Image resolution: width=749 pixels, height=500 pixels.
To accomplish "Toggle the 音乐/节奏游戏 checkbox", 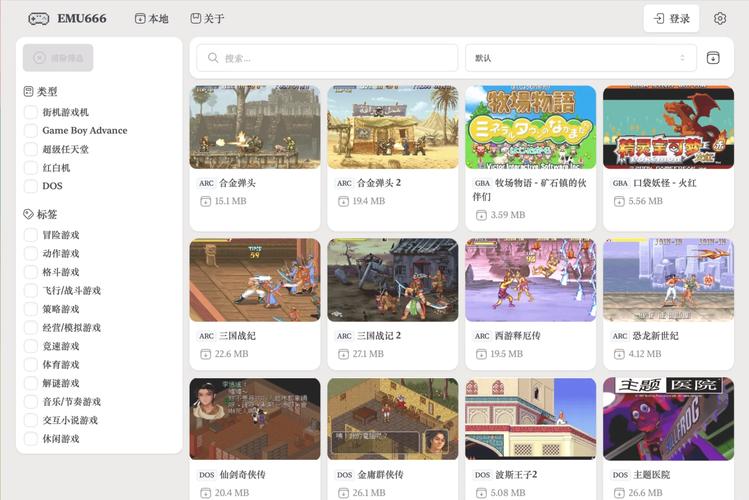I will pos(31,402).
